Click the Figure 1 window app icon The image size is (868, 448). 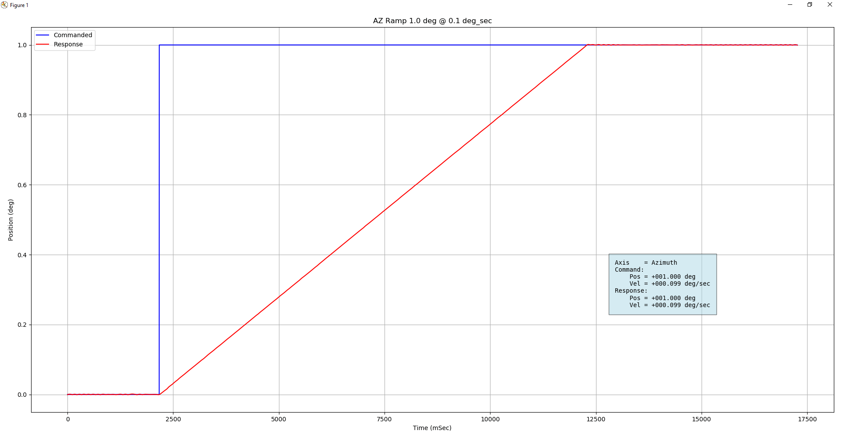[x=4, y=5]
